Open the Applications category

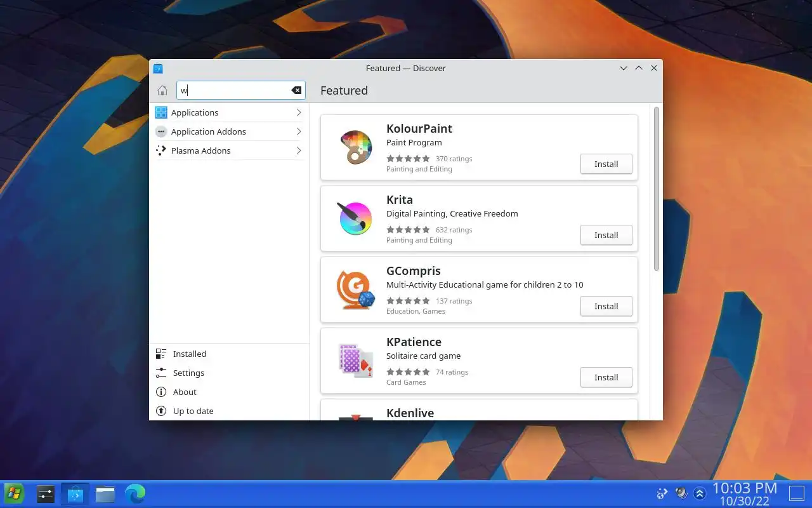tap(229, 112)
